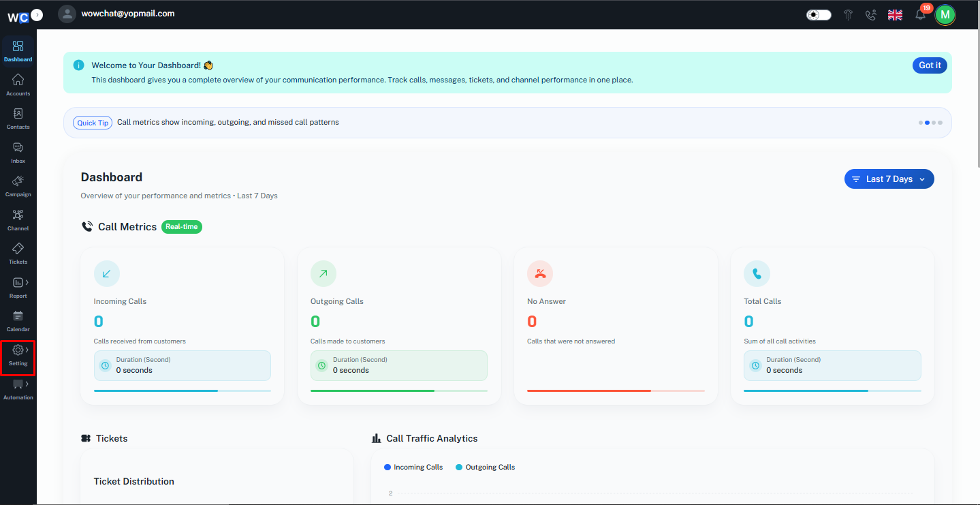Click the green Outgoing Calls progress bar
The width and height of the screenshot is (980, 505).
[x=399, y=391]
